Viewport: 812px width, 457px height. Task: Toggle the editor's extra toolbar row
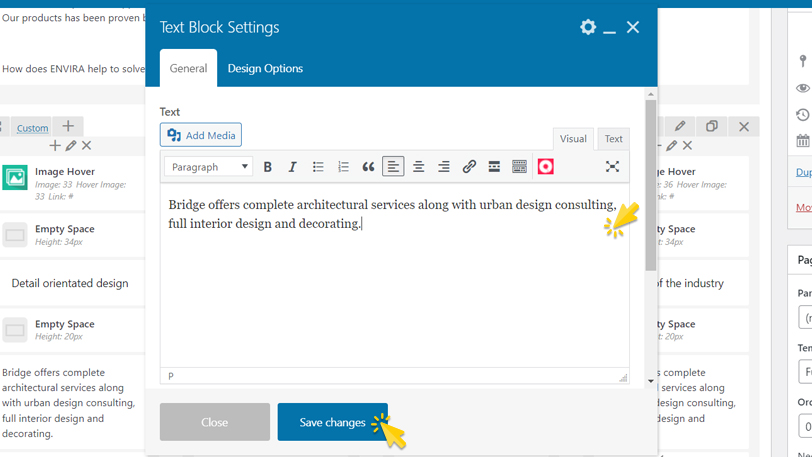519,167
